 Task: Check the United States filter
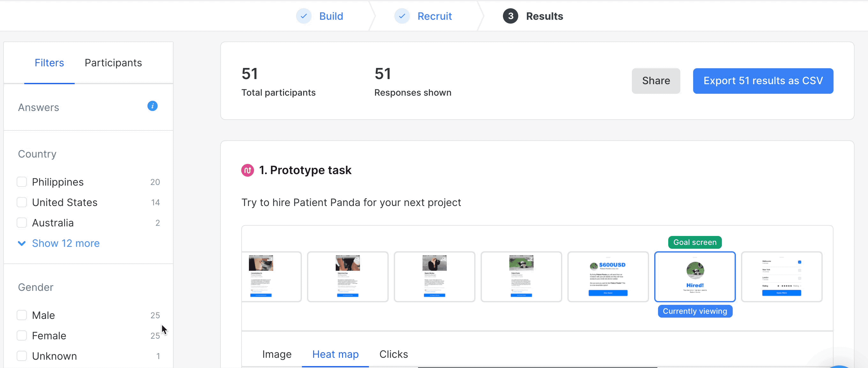22,202
